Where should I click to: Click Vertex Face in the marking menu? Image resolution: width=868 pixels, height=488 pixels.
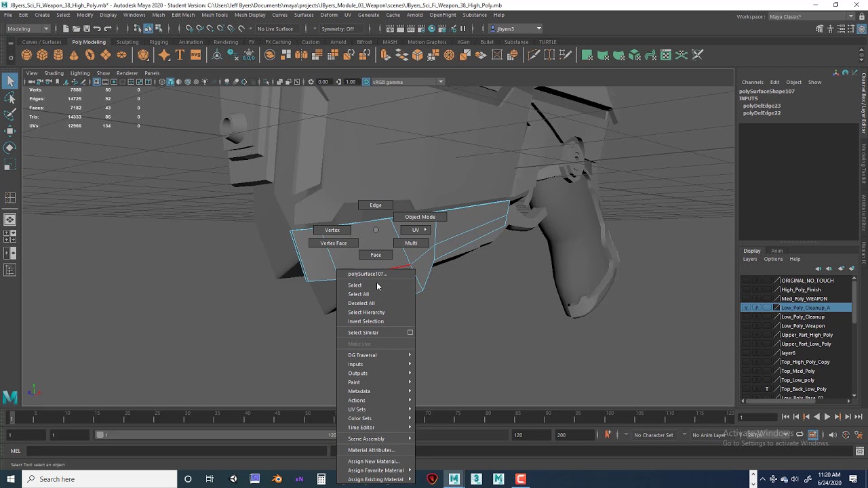pyautogui.click(x=333, y=243)
